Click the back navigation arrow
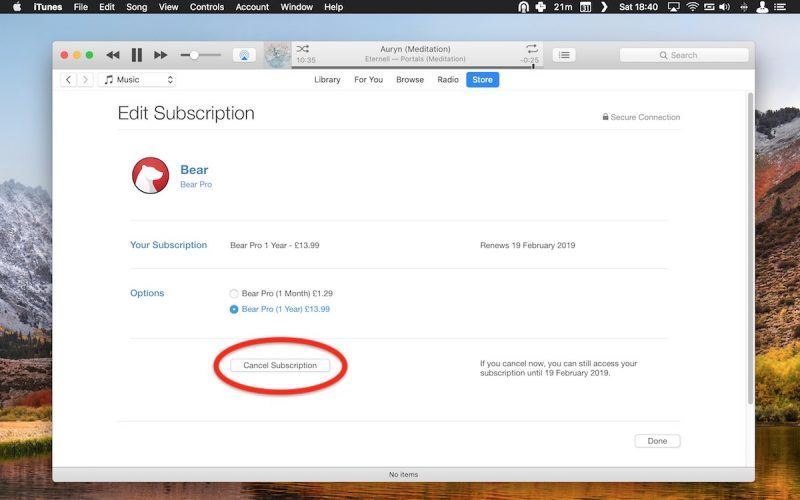 click(x=69, y=80)
